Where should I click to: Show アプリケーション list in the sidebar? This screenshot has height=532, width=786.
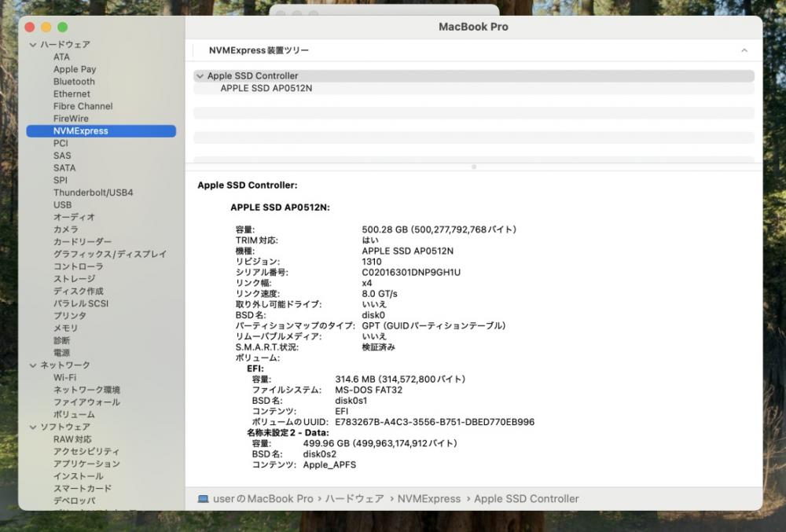click(x=86, y=464)
